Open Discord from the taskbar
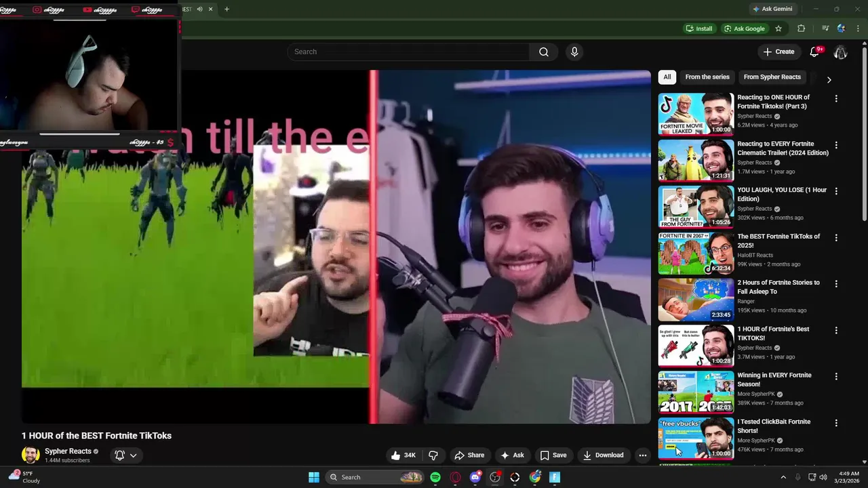868x488 pixels. pyautogui.click(x=475, y=477)
